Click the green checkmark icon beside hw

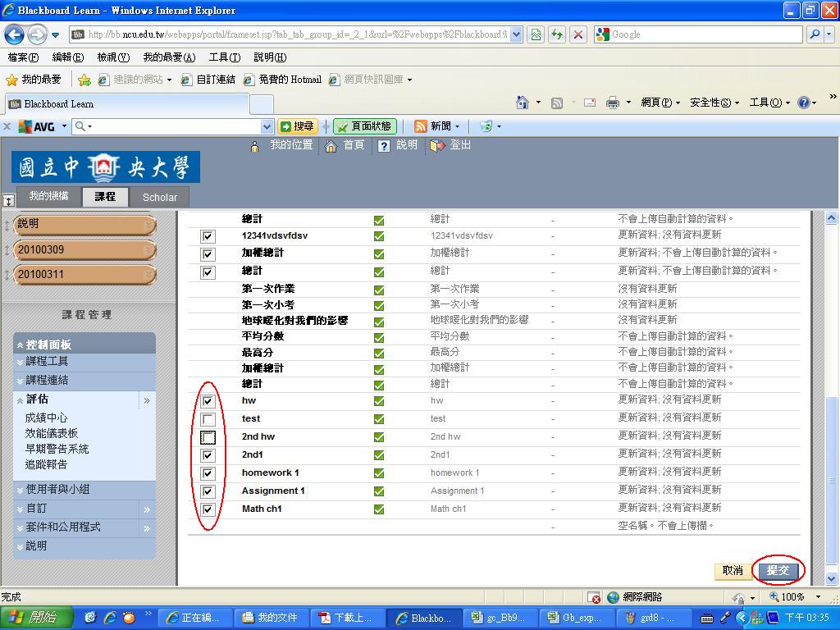[378, 401]
